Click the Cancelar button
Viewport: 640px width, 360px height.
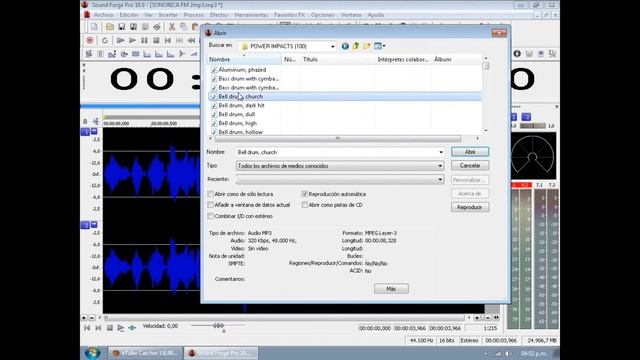(x=470, y=165)
